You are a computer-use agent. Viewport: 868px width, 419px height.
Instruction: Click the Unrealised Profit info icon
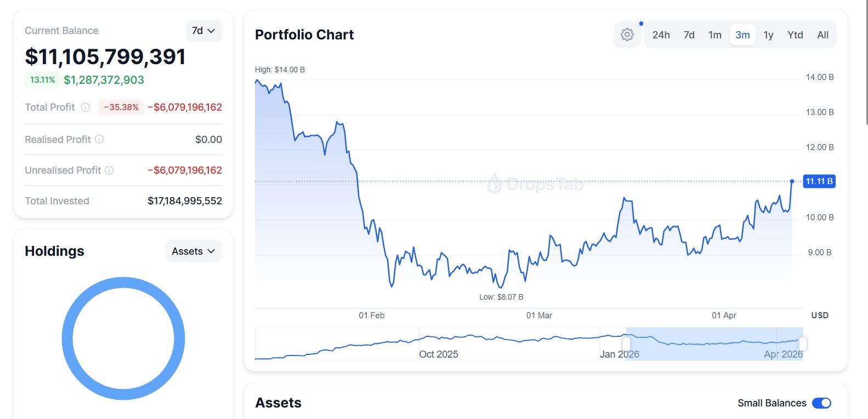point(109,170)
